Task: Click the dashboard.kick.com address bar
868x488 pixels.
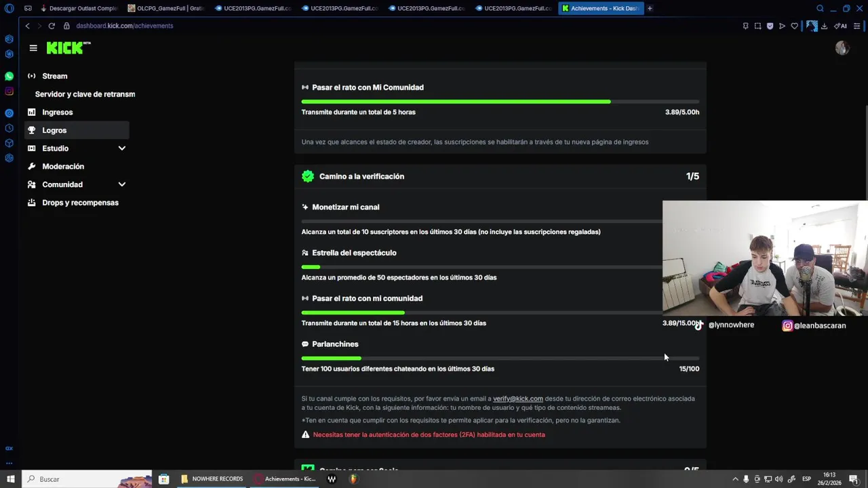Action: [x=125, y=26]
